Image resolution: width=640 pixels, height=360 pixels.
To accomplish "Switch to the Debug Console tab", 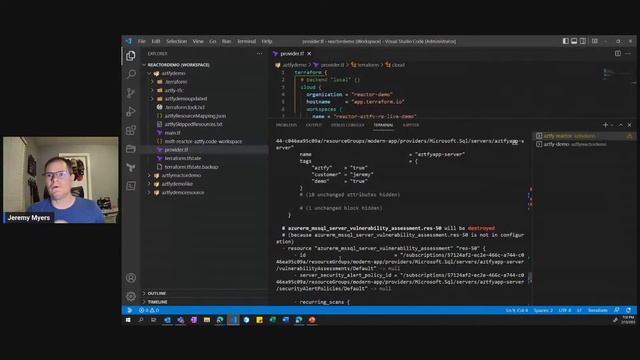I will (x=348, y=125).
